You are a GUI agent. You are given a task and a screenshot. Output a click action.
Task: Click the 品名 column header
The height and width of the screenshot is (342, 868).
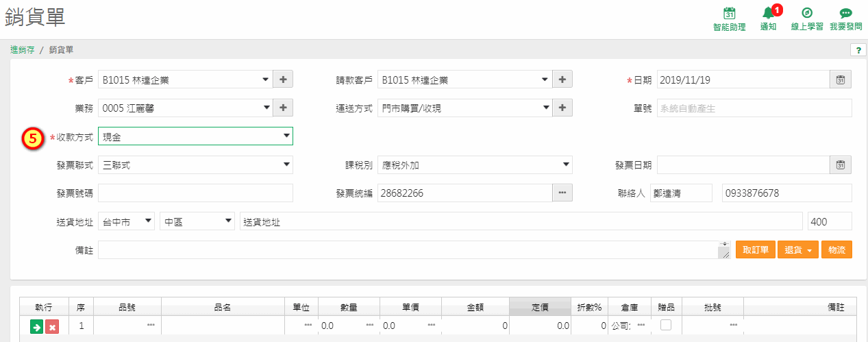223,307
